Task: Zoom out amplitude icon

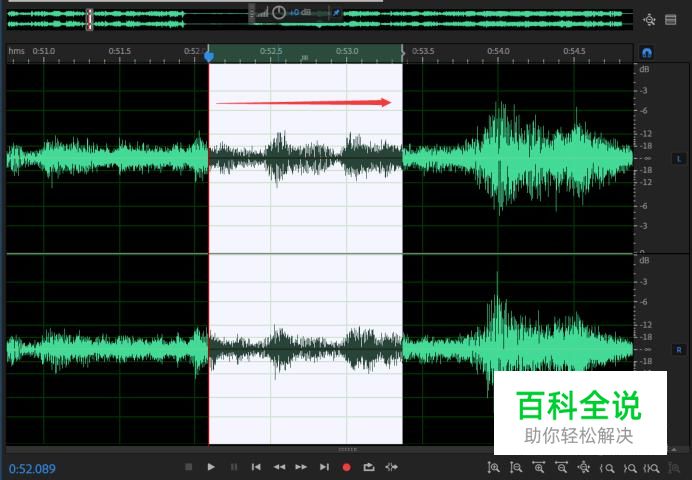Action: tap(515, 467)
